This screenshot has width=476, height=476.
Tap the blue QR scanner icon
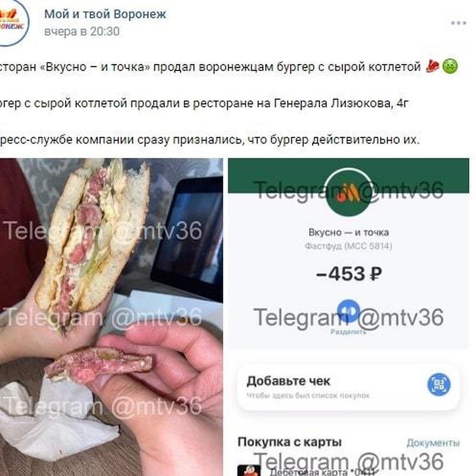pyautogui.click(x=439, y=384)
